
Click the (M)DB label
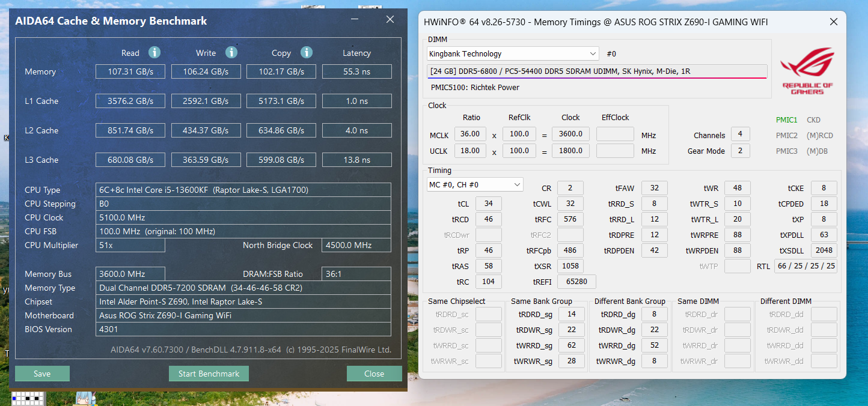click(817, 151)
